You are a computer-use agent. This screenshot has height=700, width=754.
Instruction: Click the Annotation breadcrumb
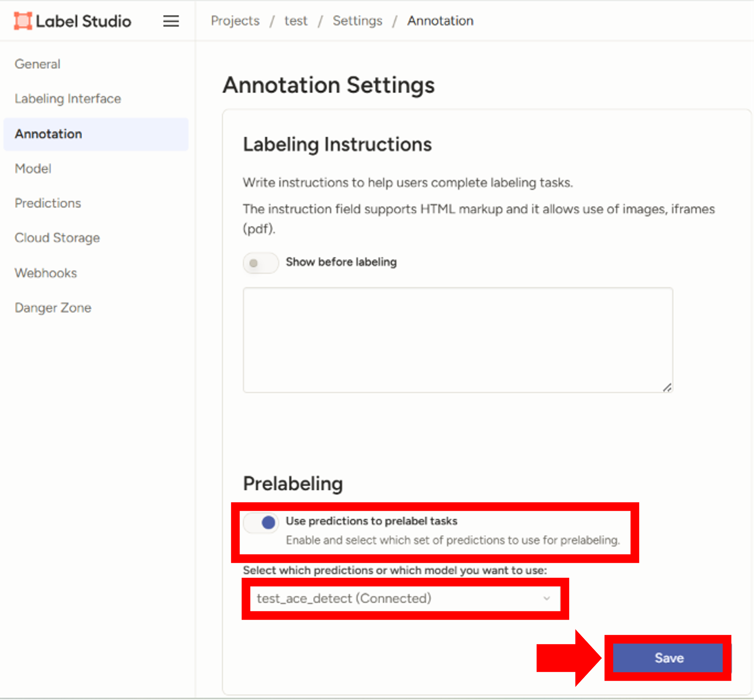(440, 21)
